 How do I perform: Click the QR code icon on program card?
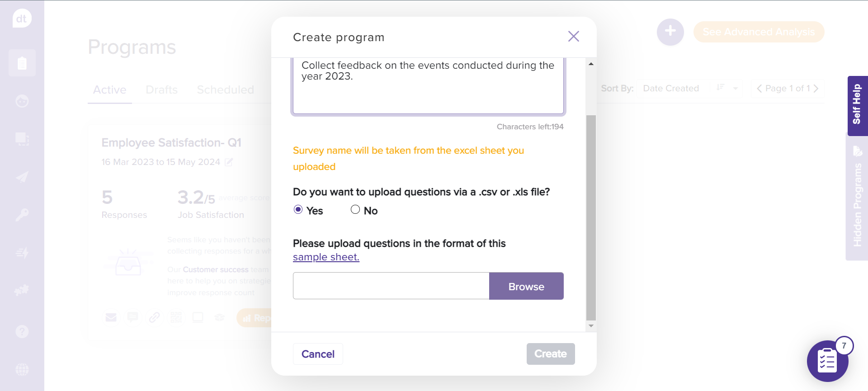(x=176, y=318)
